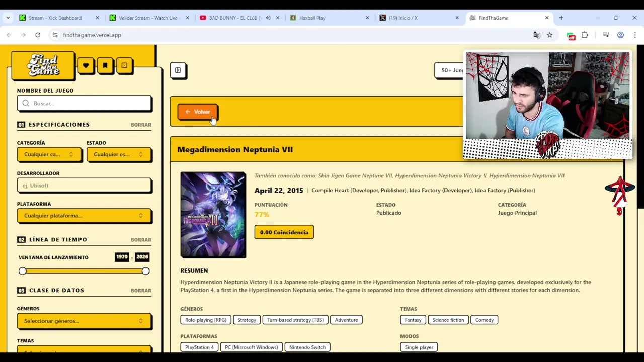Open the Megadimension Neptunia VII cover image
This screenshot has width=644, height=362.
click(213, 215)
